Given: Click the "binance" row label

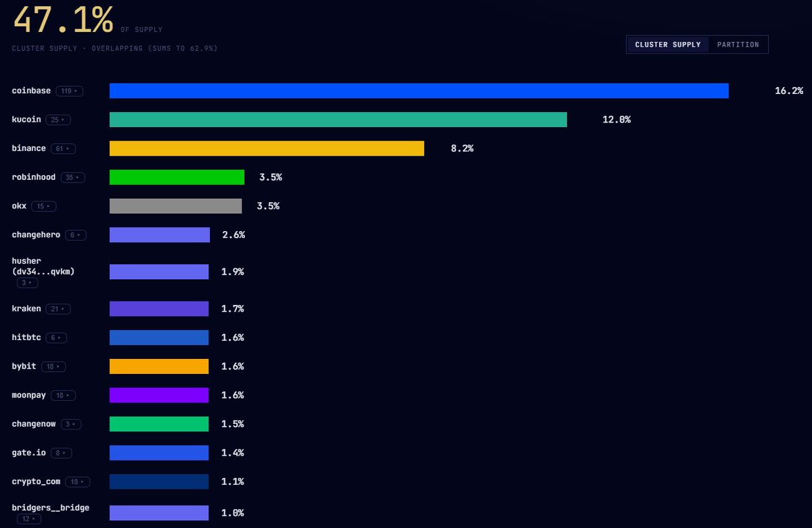Looking at the screenshot, I should 29,149.
